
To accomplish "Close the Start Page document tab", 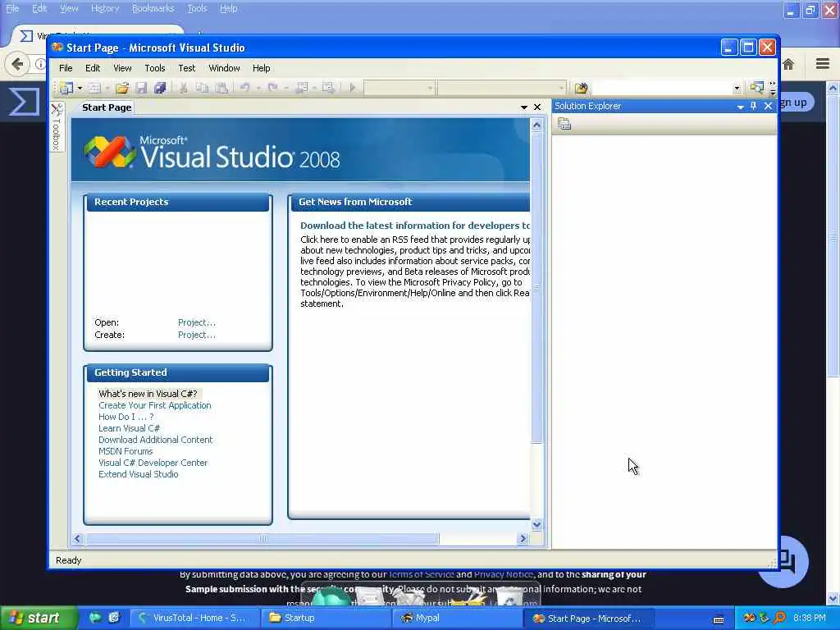I will coord(537,107).
